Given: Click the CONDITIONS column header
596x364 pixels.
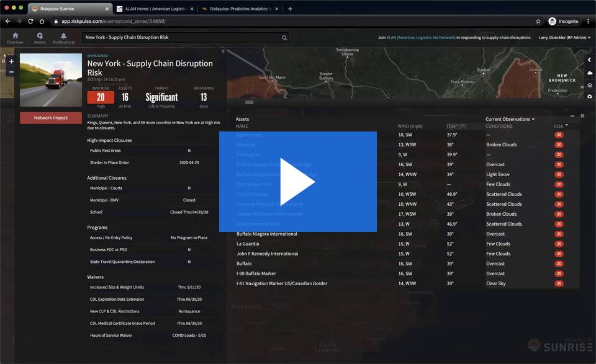Looking at the screenshot, I should point(499,126).
